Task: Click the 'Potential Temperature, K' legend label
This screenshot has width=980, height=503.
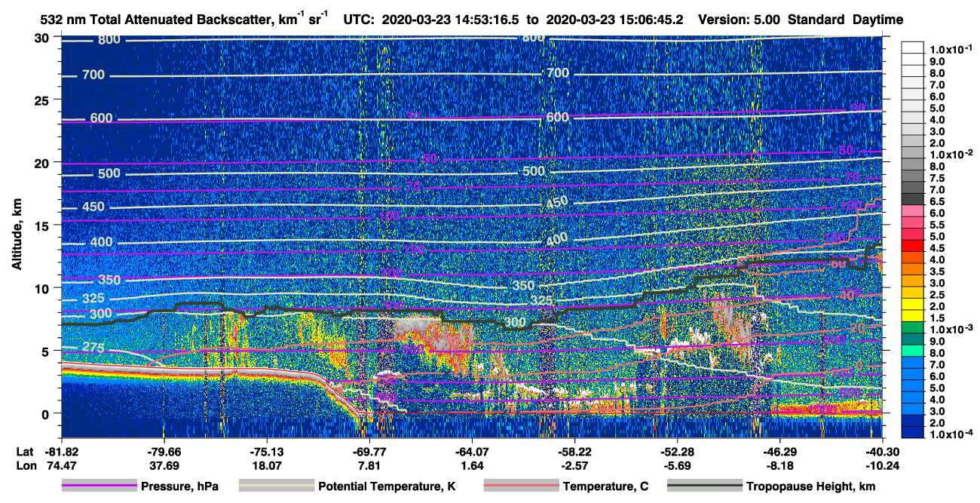Action: click(387, 486)
